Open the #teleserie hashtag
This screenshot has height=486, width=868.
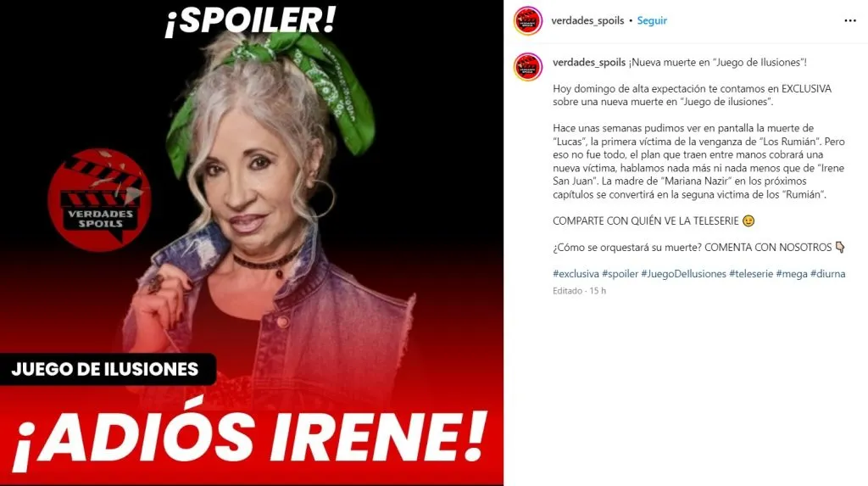751,274
